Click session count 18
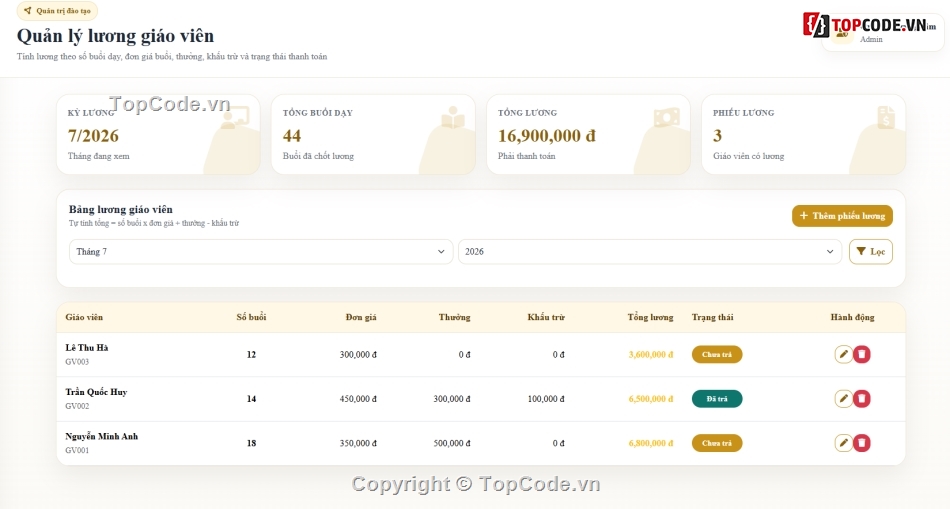The image size is (950, 509). click(x=251, y=443)
